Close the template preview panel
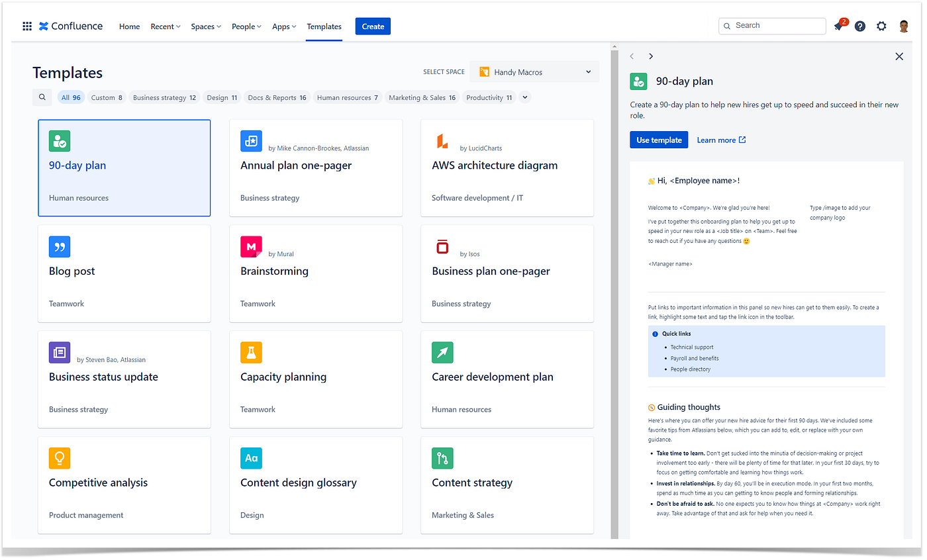Viewport: 927px width, 560px height. tap(899, 56)
